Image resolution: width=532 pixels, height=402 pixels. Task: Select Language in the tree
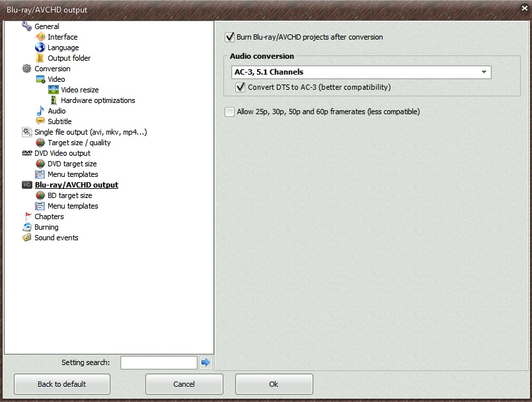pos(63,48)
